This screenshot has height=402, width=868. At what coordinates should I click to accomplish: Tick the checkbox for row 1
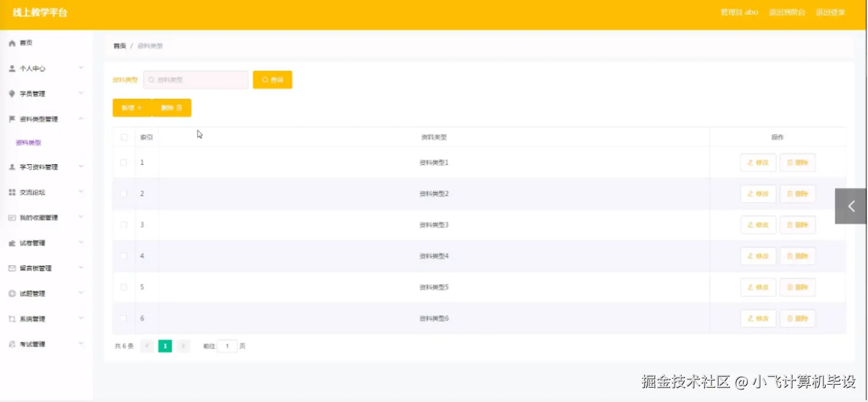(124, 162)
